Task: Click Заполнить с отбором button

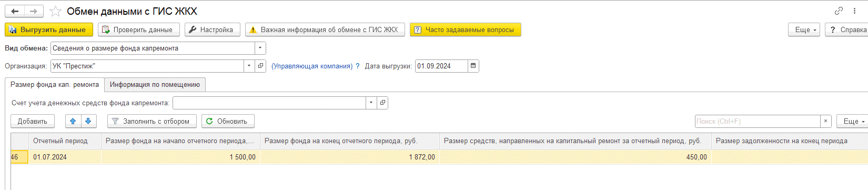Action: [152, 121]
